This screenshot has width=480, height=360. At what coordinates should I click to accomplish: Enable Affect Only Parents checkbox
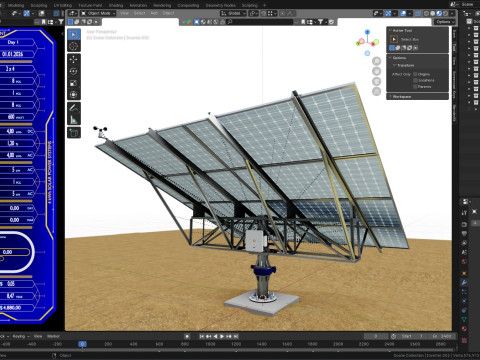point(415,87)
